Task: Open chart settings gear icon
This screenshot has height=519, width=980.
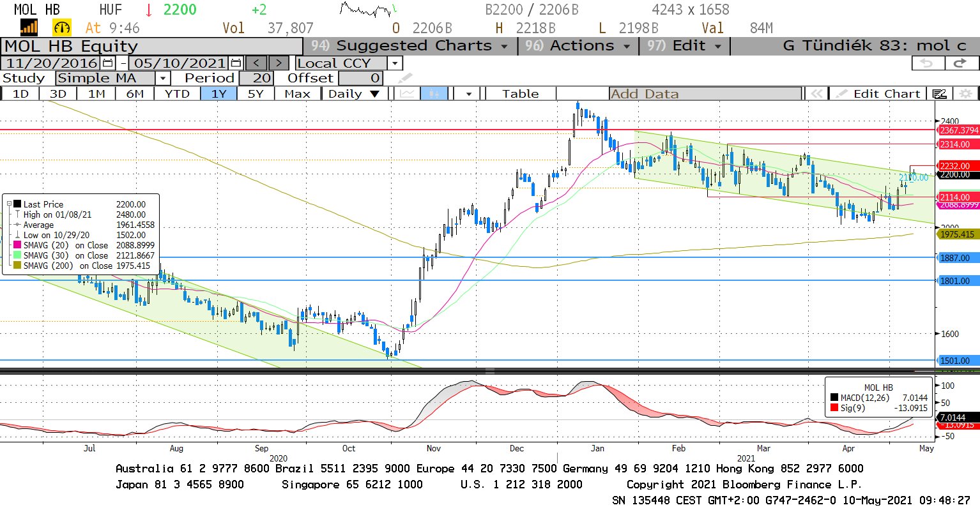Action: 965,94
